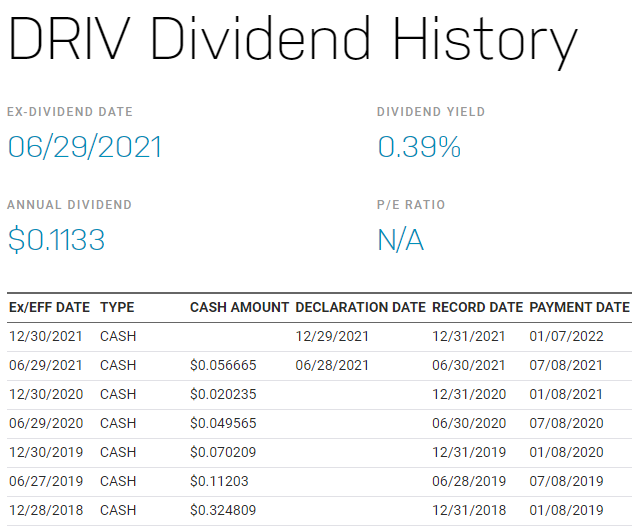
Task: Click the Ex/EFF DATE column header
Action: (49, 307)
